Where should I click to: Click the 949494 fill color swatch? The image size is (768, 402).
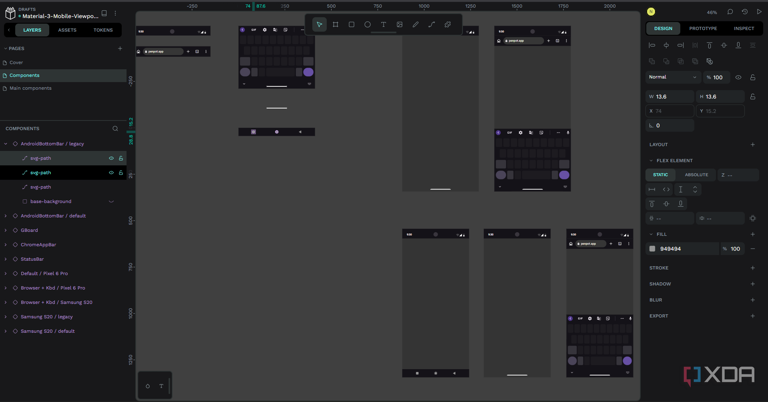tap(653, 249)
